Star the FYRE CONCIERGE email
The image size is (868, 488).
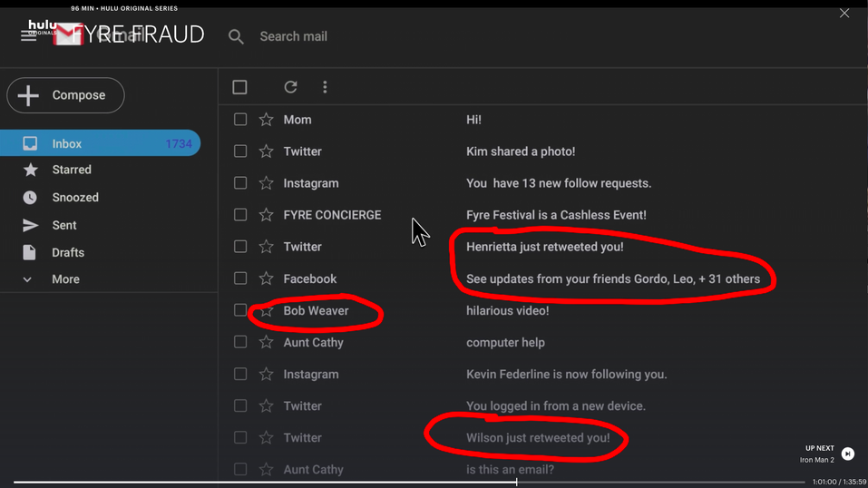click(267, 215)
